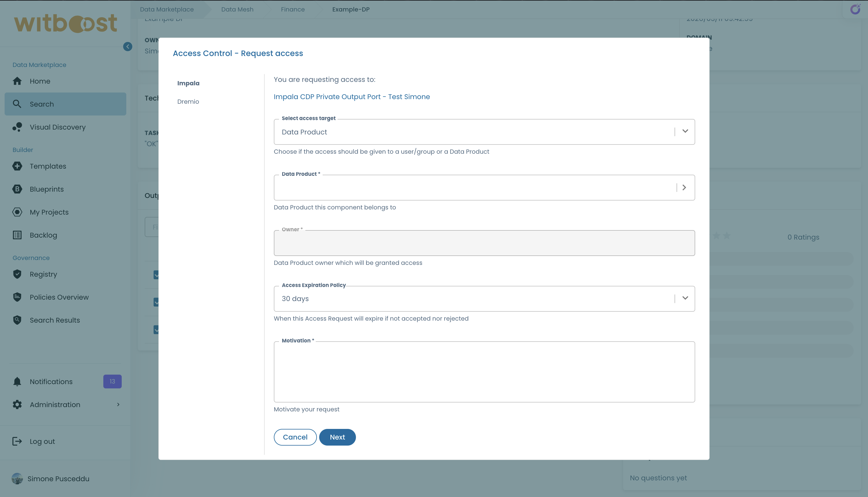
Task: Click the 13 notifications badge
Action: [x=112, y=381]
